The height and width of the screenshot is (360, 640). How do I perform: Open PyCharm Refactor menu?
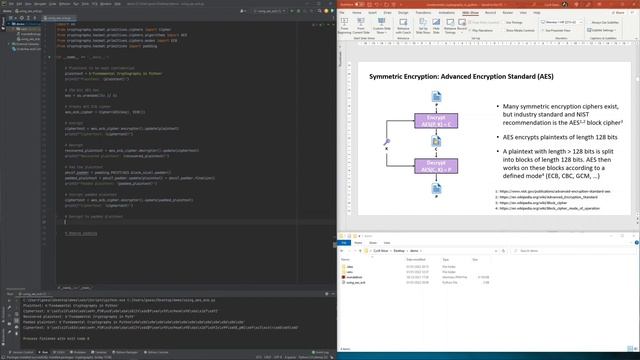point(64,4)
